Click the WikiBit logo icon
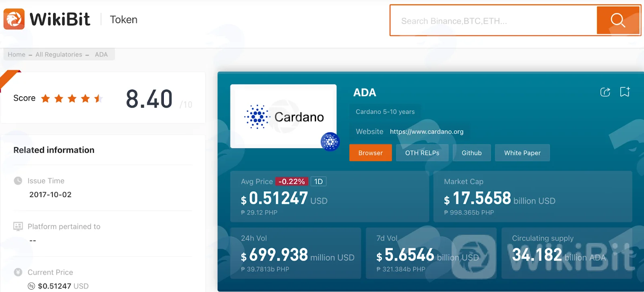The width and height of the screenshot is (644, 292). 14,19
